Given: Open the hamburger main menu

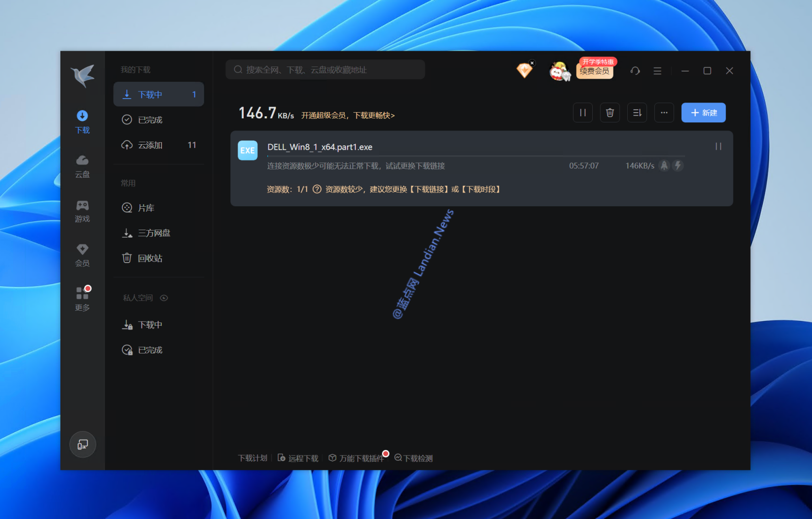Looking at the screenshot, I should coord(657,71).
